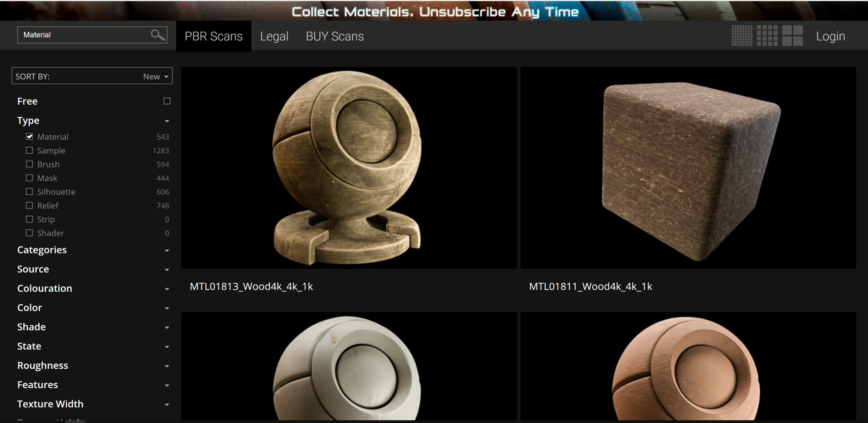Check the Silhouette type checkbox
Viewport: 868px width, 423px height.
[29, 192]
